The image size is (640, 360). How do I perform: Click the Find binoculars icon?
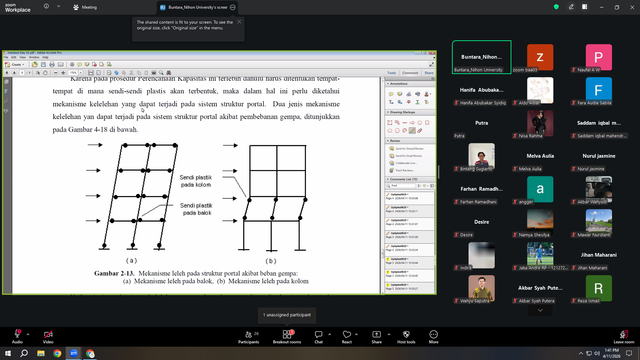[169, 73]
